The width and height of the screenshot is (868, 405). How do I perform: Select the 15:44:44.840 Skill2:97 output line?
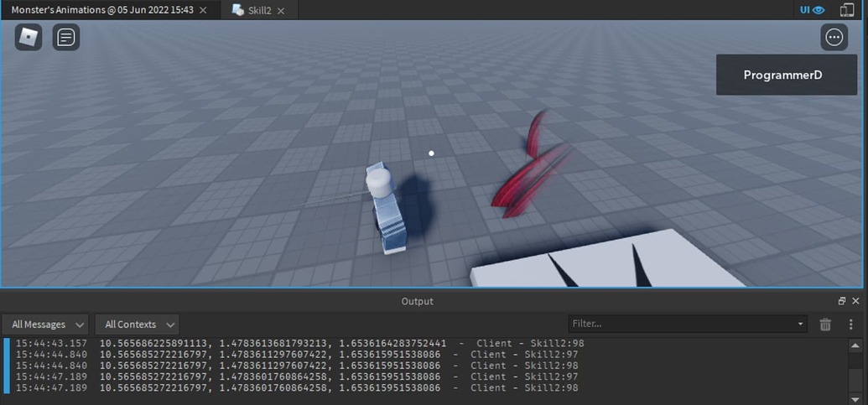pos(297,354)
